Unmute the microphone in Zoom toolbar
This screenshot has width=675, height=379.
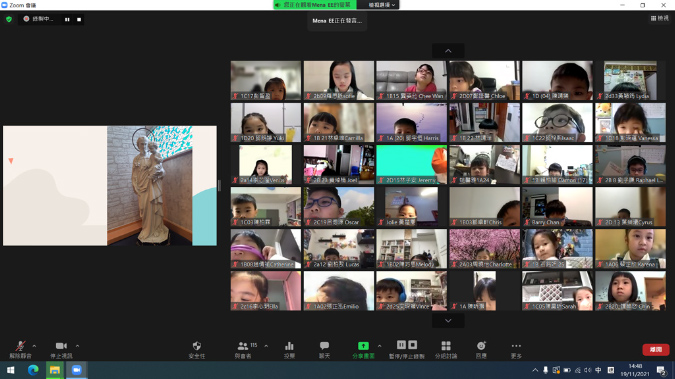pos(20,349)
